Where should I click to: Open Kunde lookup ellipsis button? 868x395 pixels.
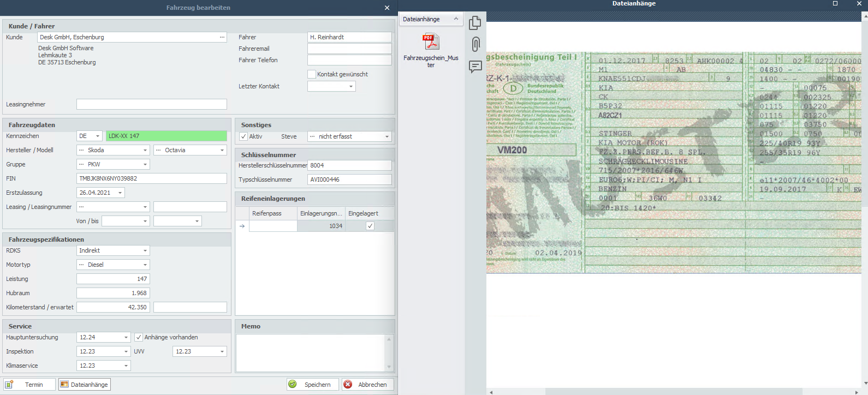click(x=222, y=37)
